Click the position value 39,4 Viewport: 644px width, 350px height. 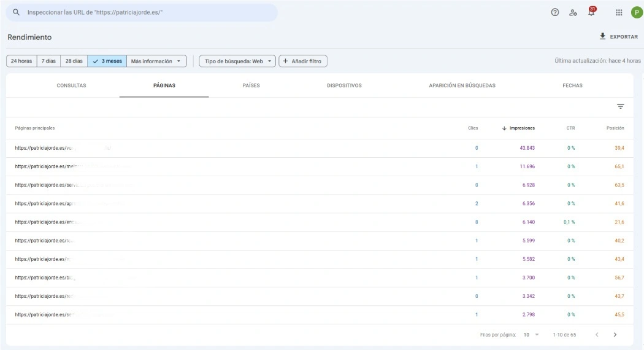[x=619, y=148]
